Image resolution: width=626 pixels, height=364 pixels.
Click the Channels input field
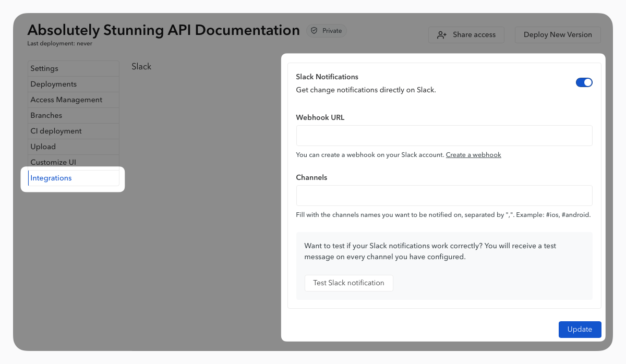coord(444,196)
